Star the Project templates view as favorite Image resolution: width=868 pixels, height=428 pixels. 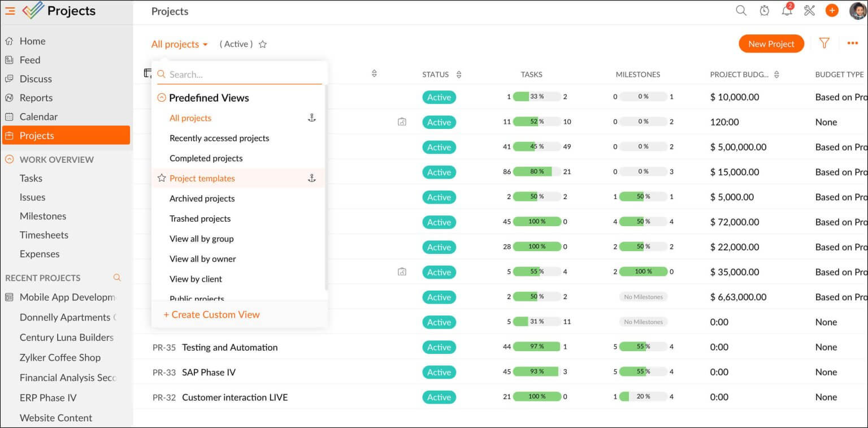(160, 178)
